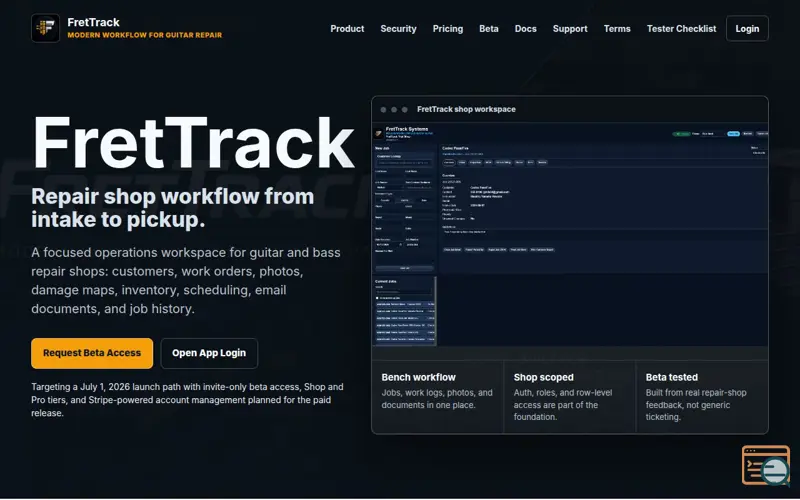This screenshot has height=500, width=800.
Task: Click the large FretTrack hero title
Action: pos(193,143)
